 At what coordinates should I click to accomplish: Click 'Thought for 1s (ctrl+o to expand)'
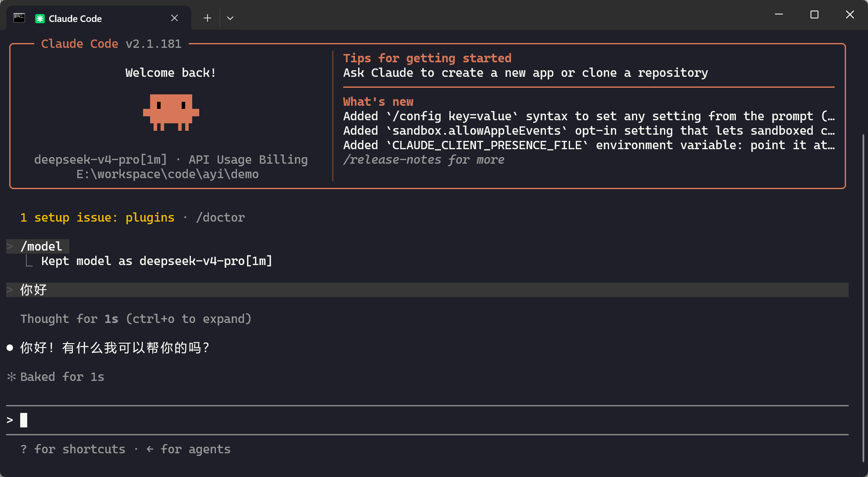136,319
